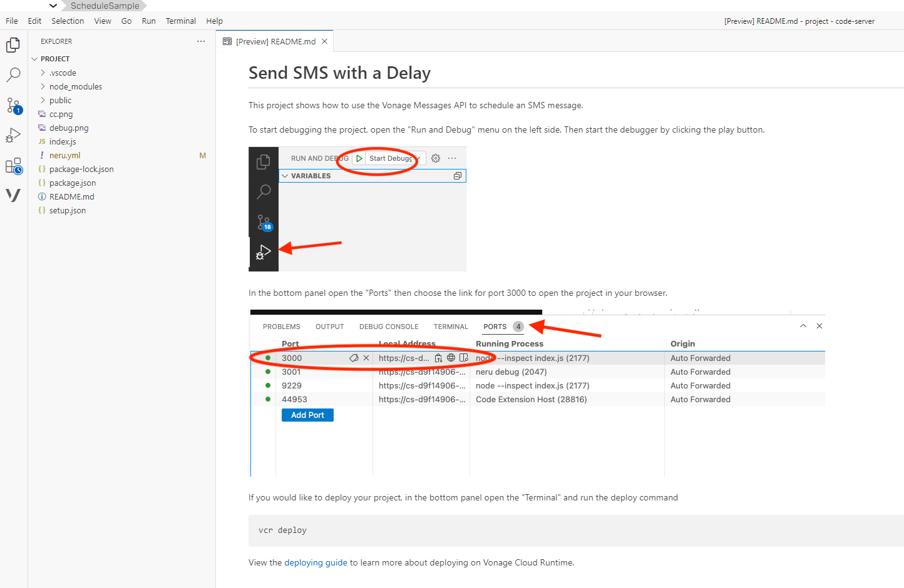Open the Terminal menu
904x588 pixels.
[181, 21]
